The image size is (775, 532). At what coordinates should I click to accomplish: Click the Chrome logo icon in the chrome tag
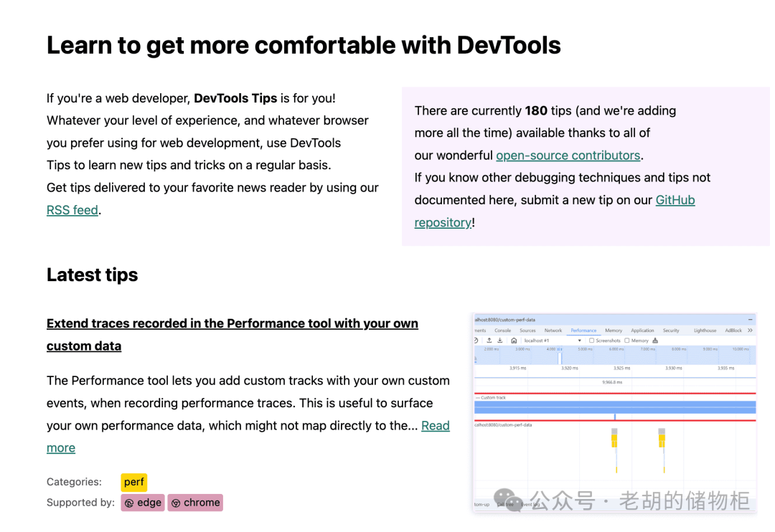[176, 503]
